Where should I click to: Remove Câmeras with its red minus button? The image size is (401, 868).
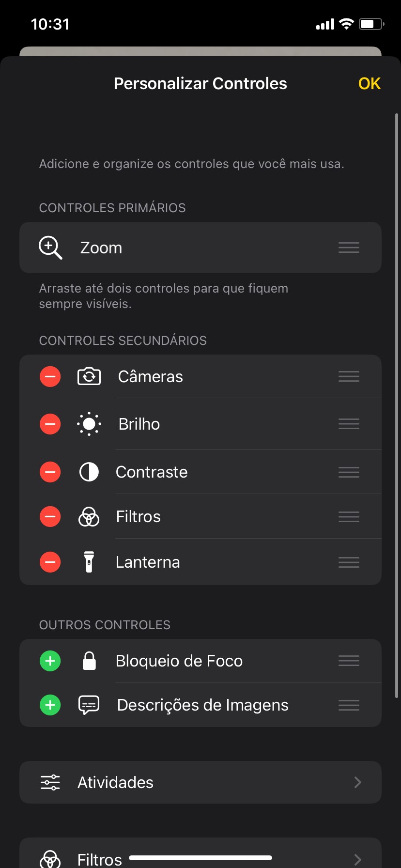click(50, 376)
